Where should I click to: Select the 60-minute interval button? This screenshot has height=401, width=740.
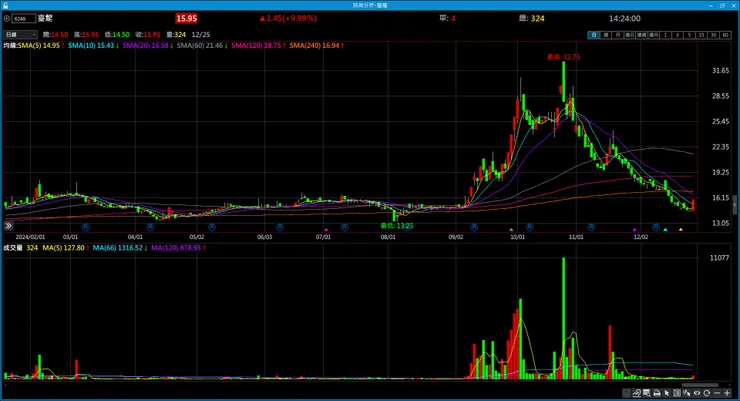[725, 35]
